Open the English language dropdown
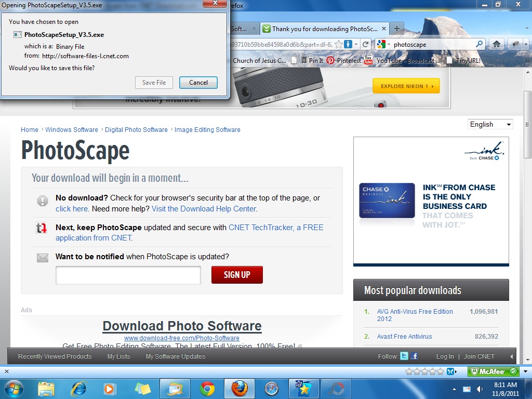Screen dimensions: 532x399 click(x=490, y=124)
